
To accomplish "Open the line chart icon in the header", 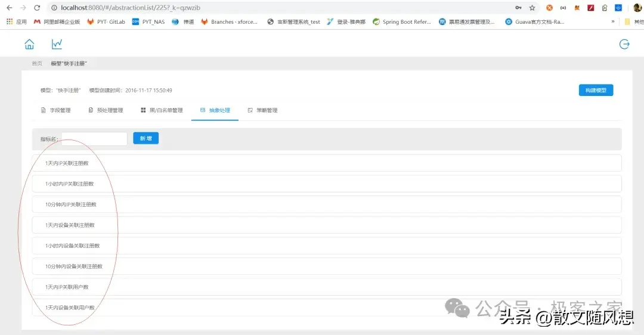I will point(57,44).
